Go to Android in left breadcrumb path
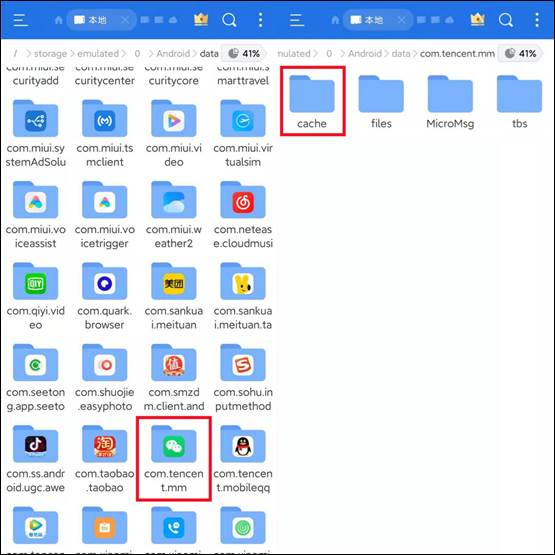This screenshot has width=555, height=555. coord(173,53)
